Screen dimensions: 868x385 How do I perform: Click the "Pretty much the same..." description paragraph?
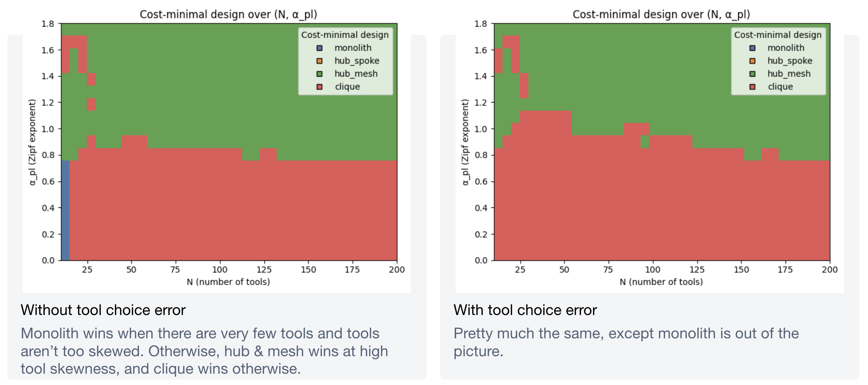point(626,342)
